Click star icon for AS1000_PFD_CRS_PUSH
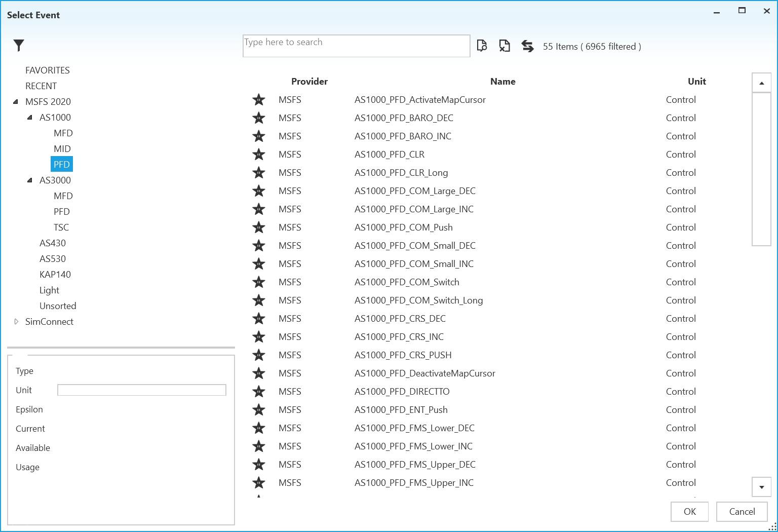 pos(259,355)
